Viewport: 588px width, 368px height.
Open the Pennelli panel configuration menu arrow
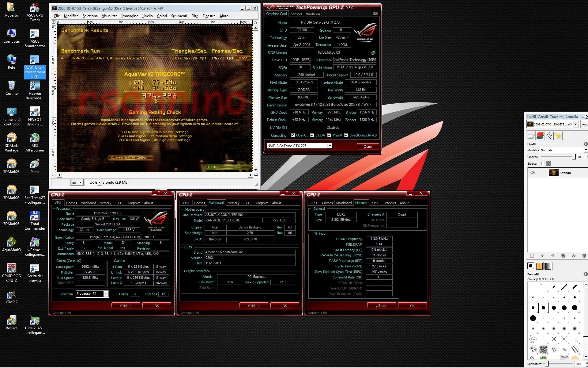tap(586, 274)
